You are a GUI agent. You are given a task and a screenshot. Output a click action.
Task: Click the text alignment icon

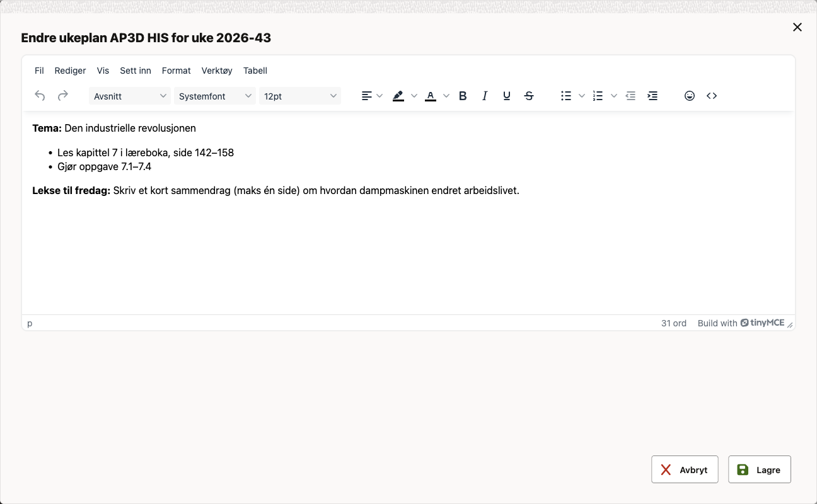[366, 96]
